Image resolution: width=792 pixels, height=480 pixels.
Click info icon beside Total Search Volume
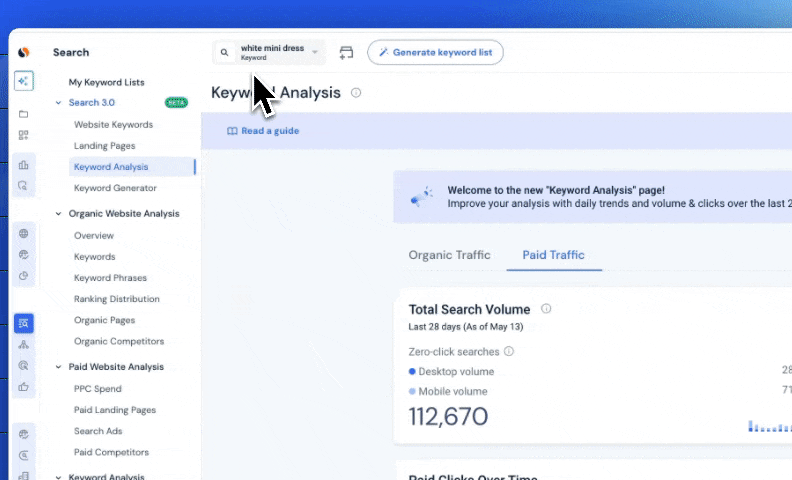pyautogui.click(x=546, y=308)
